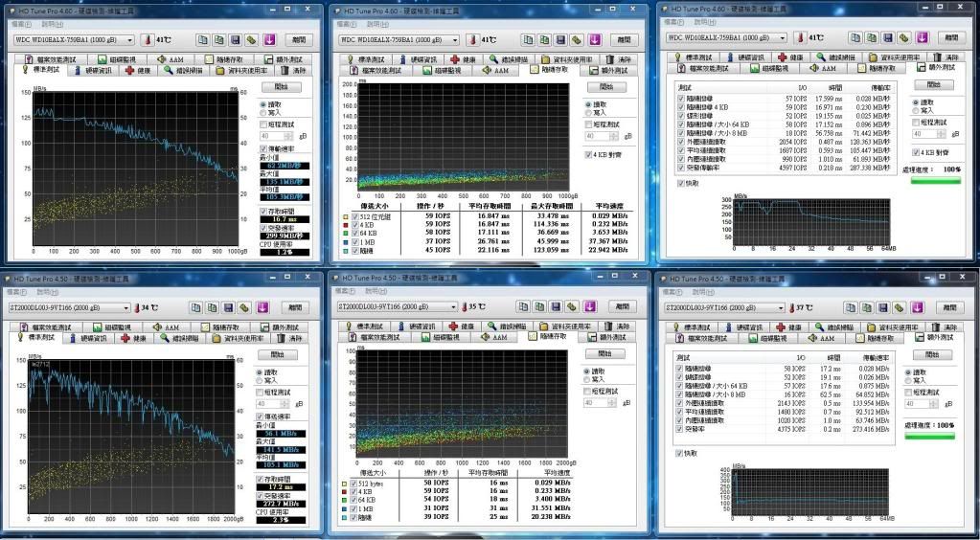Image resolution: width=980 pixels, height=540 pixels.
Task: Click purple down-arrow icon in ST2000 37℃ window
Action: pyautogui.click(x=917, y=307)
